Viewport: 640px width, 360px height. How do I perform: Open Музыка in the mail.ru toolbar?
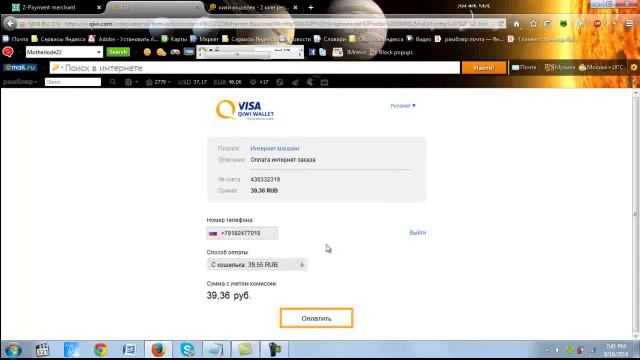pos(560,67)
